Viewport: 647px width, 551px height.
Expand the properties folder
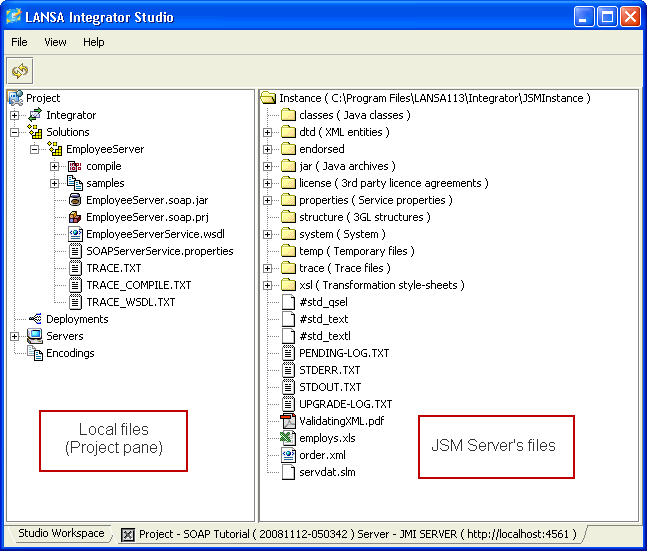click(x=268, y=200)
